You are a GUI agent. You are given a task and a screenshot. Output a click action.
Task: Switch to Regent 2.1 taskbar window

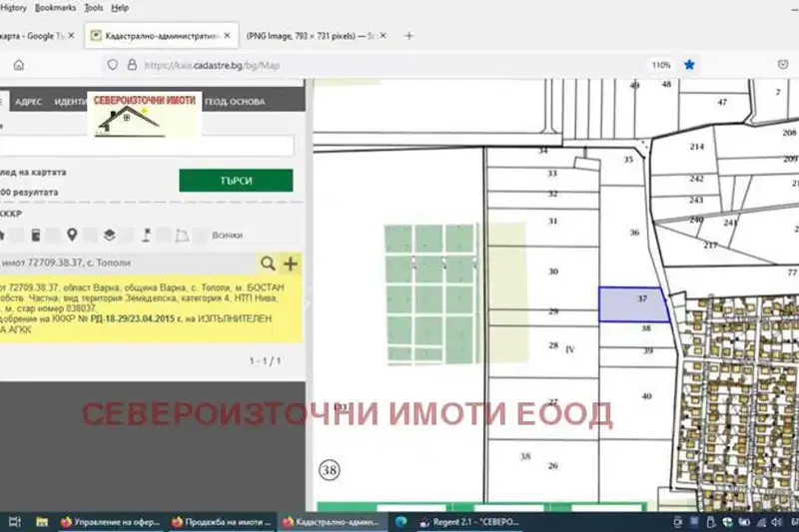469,522
